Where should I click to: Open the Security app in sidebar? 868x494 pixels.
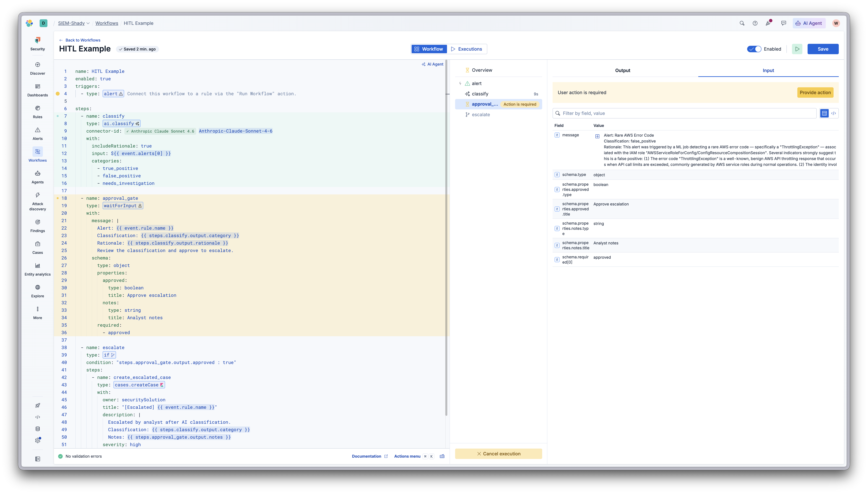tap(37, 44)
